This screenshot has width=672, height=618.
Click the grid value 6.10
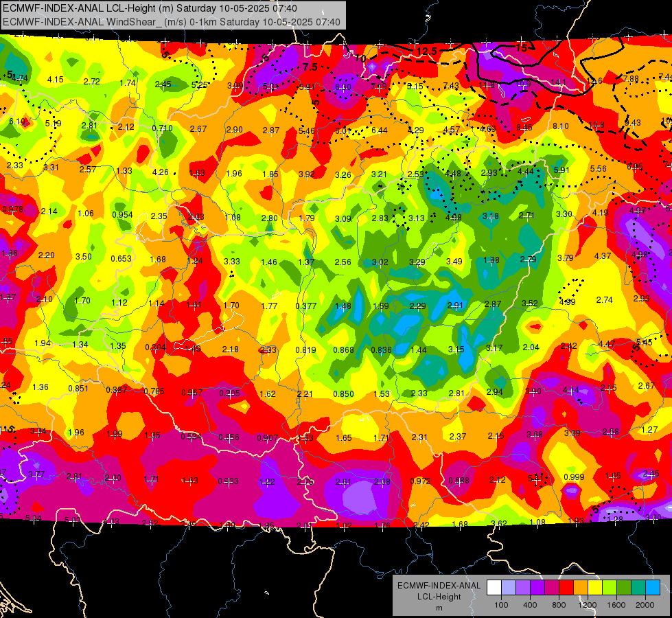click(17, 122)
